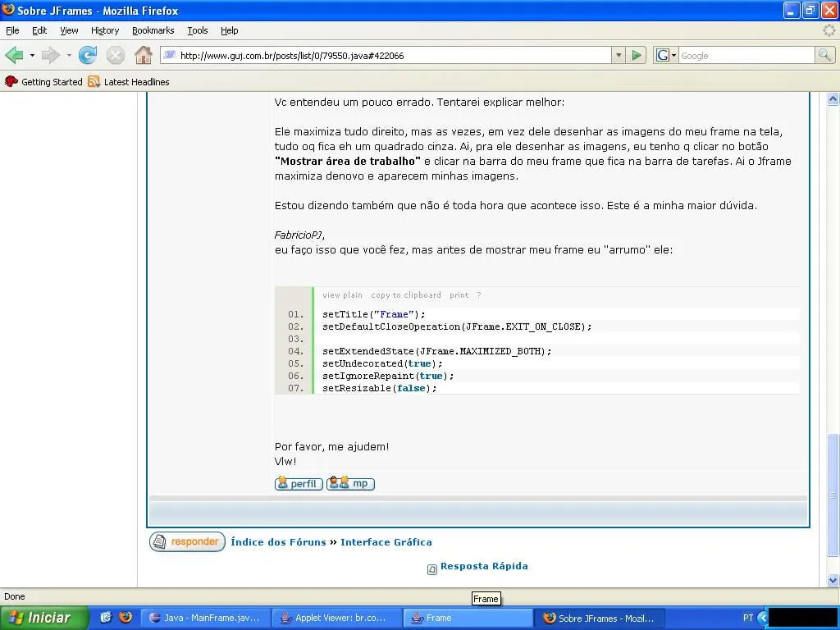Viewport: 840px width, 630px height.
Task: Open the search engine selector dropdown
Action: 674,55
